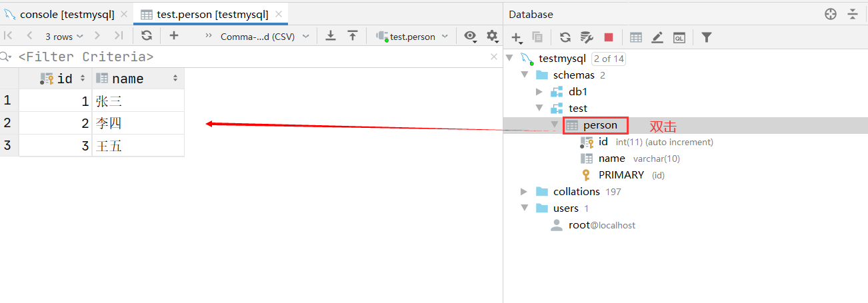This screenshot has width=868, height=303.
Task: Collapse the schemas folder
Action: (x=525, y=75)
